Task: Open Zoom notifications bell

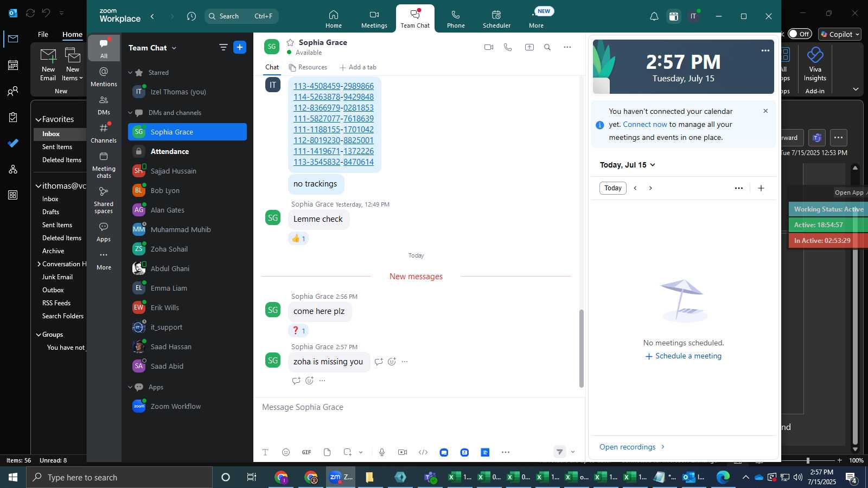Action: [654, 16]
